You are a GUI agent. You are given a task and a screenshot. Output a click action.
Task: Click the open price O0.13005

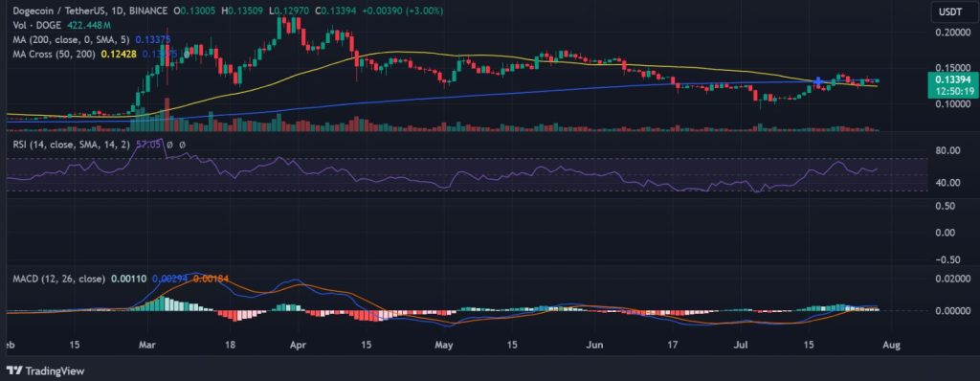click(193, 11)
